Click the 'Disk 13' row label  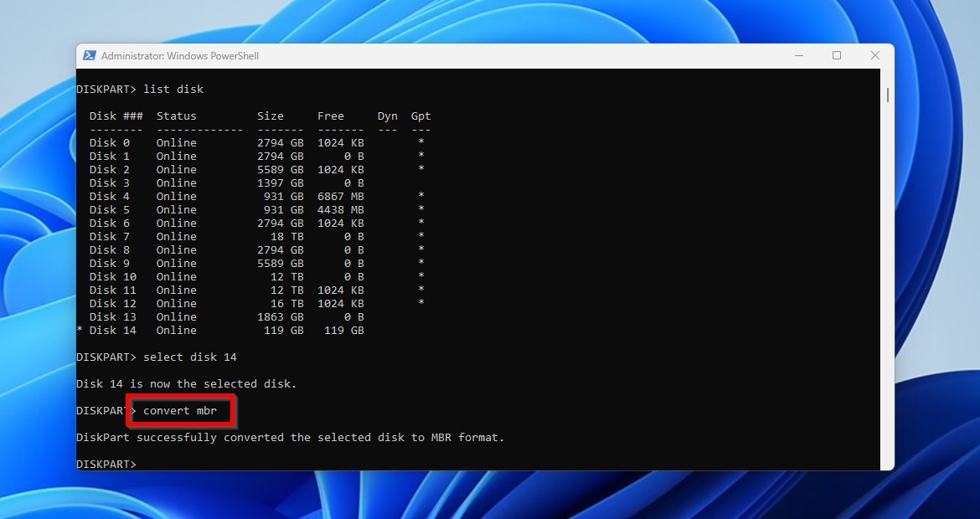tap(112, 317)
